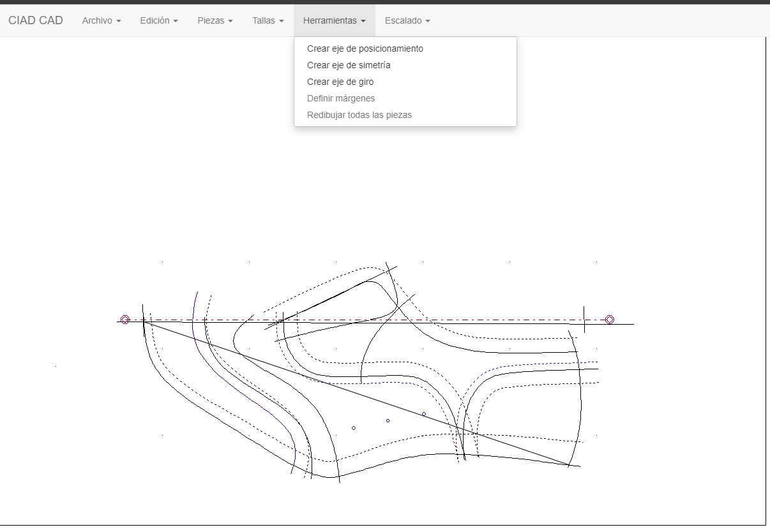Expand the Piezas menu
Viewport: 770px width, 532px height.
click(215, 20)
